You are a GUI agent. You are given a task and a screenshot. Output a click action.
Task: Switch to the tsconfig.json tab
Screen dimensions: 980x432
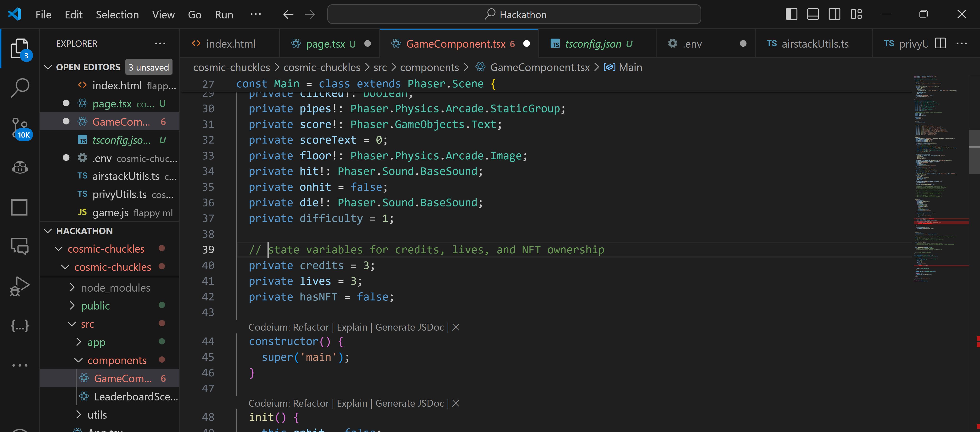(597, 44)
